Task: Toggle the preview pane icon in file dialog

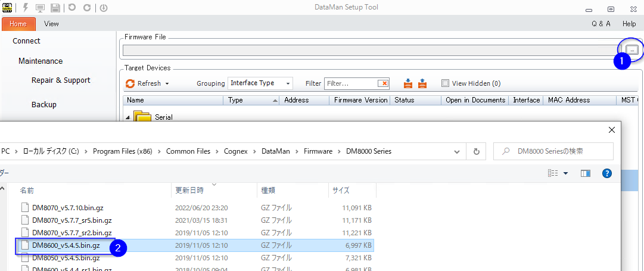Action: coord(586,173)
